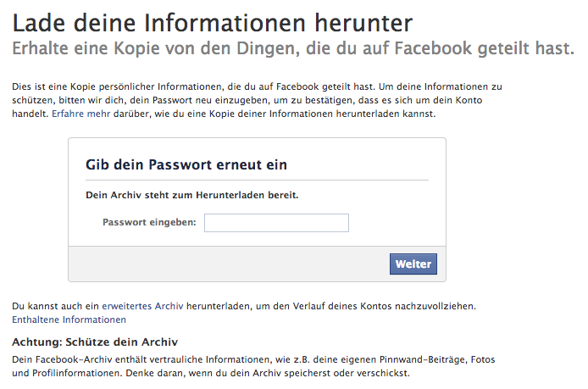Viewport: 588px width, 389px height.
Task: Click the word 'Pinnwand-Beiträge' in the warning
Action: [x=423, y=359]
